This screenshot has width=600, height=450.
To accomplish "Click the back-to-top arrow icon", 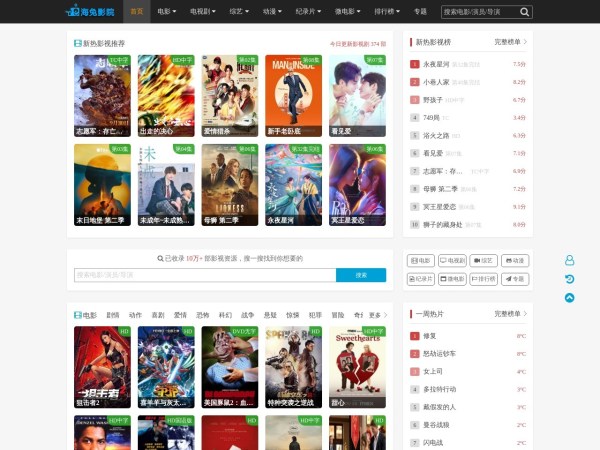I will (569, 297).
